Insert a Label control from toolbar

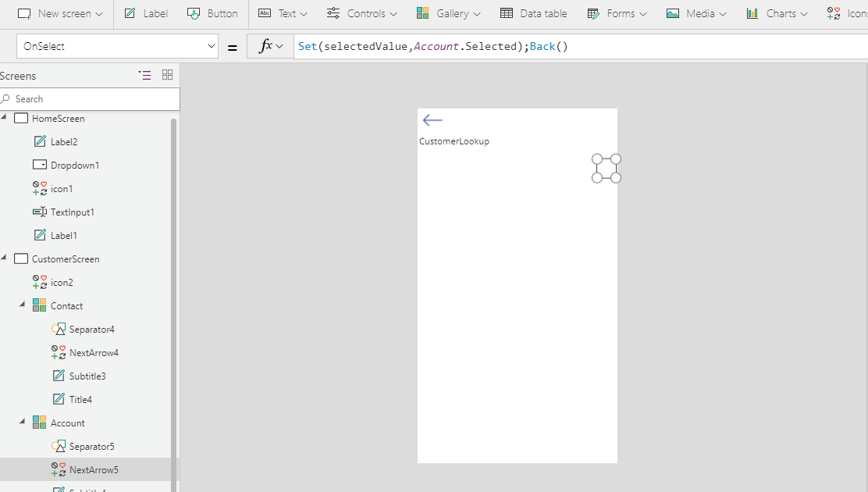pos(145,13)
